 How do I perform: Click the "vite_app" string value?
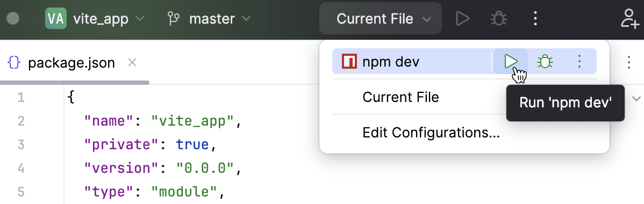point(192,121)
